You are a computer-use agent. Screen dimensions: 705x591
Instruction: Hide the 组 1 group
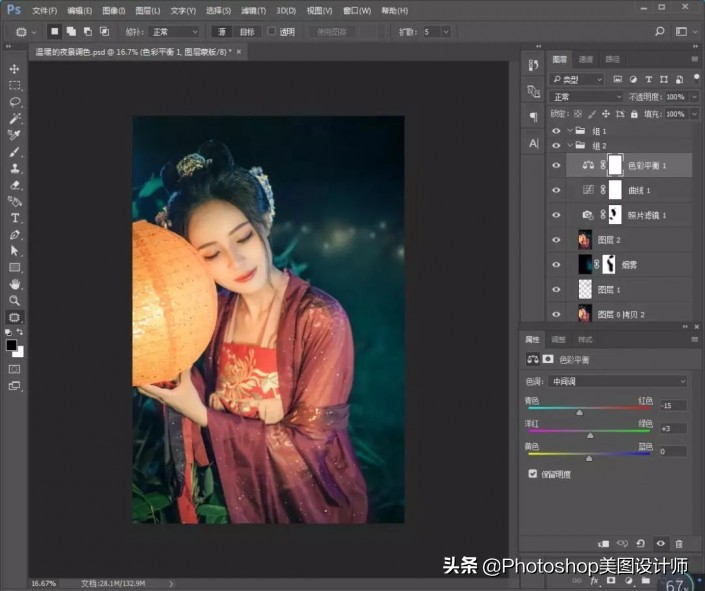click(556, 131)
